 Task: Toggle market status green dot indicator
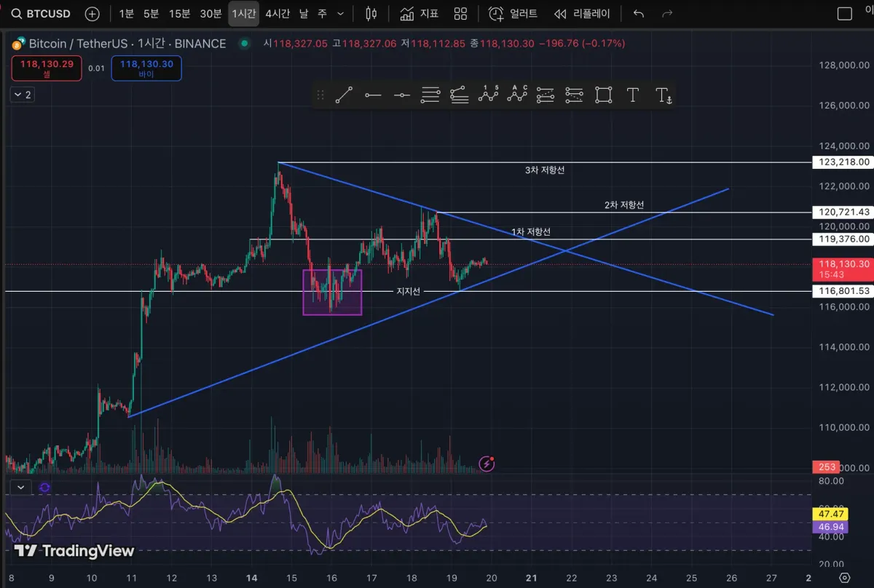click(243, 44)
